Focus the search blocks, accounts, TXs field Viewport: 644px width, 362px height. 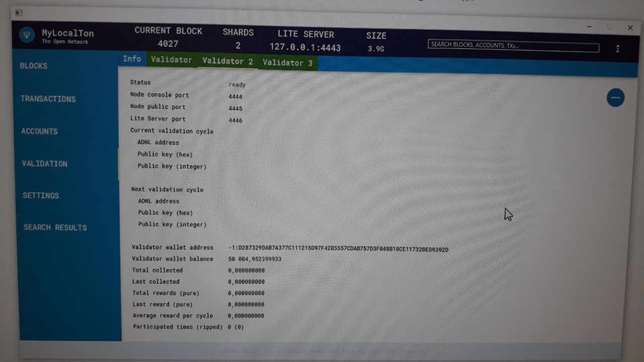[513, 46]
